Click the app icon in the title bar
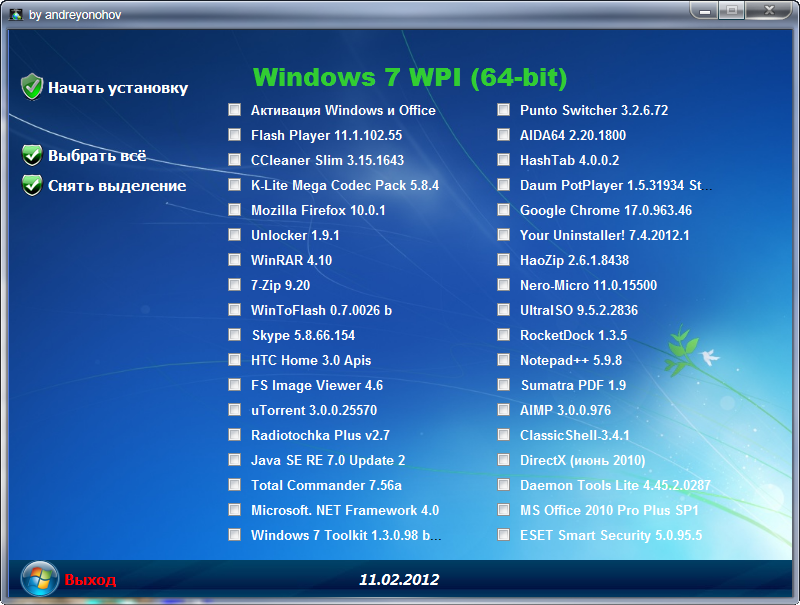Screen dimensions: 800x605 tap(16, 15)
